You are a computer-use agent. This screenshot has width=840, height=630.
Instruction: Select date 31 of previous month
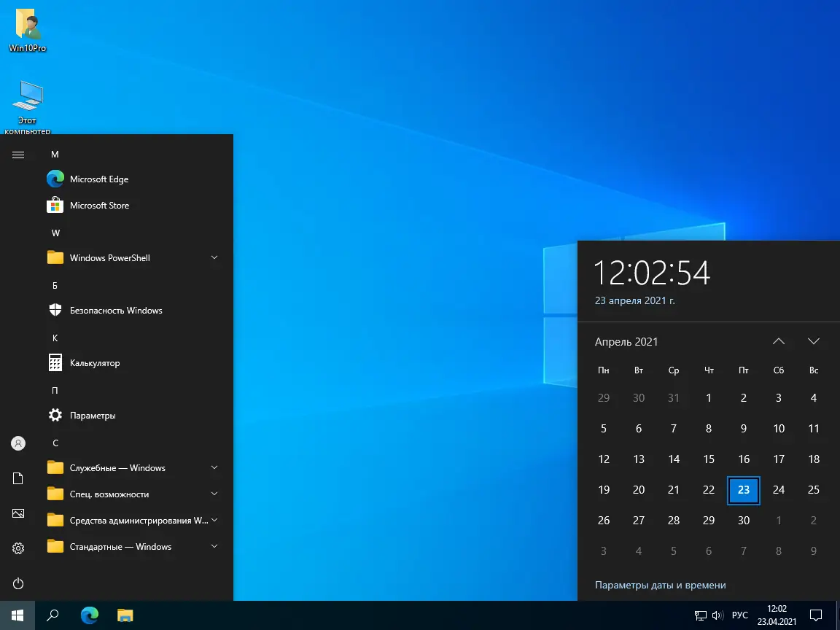coord(674,398)
